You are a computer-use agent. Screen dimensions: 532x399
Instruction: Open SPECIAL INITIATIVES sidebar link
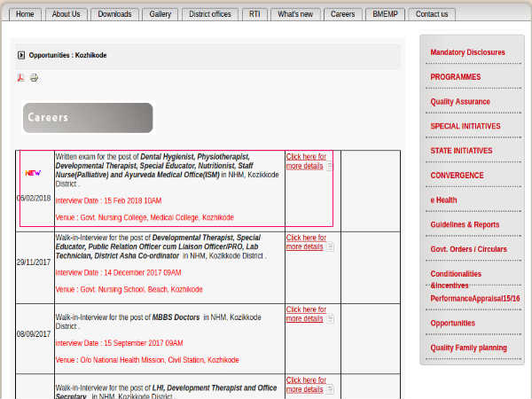pyautogui.click(x=465, y=126)
